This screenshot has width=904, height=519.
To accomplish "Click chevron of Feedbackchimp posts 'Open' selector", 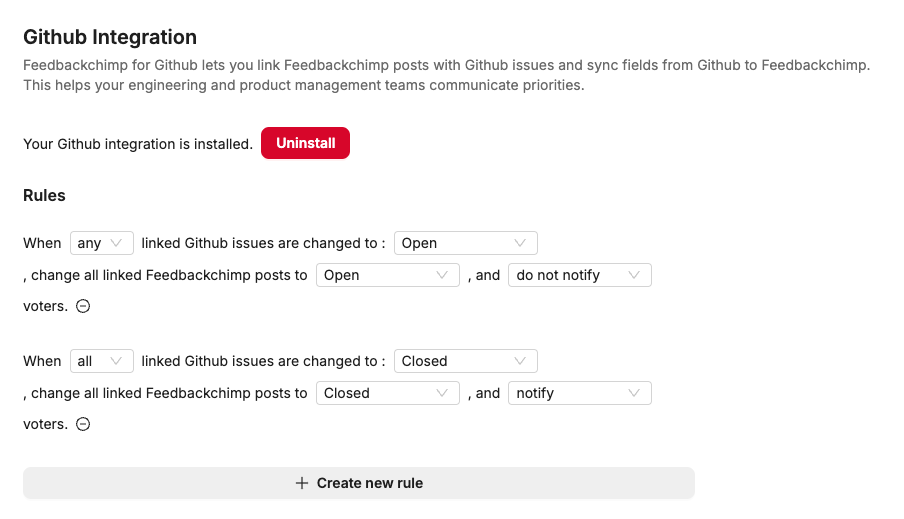I will click(442, 275).
